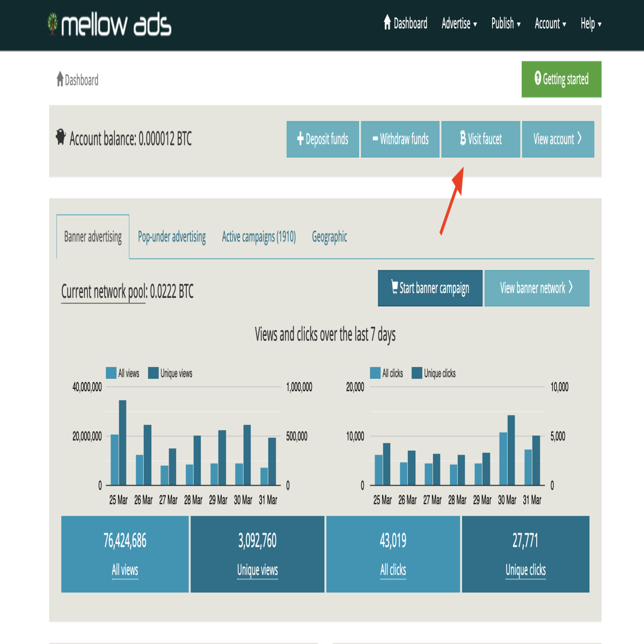Screen dimensions: 644x644
Task: Click the 76,424,686 views count
Action: click(125, 540)
